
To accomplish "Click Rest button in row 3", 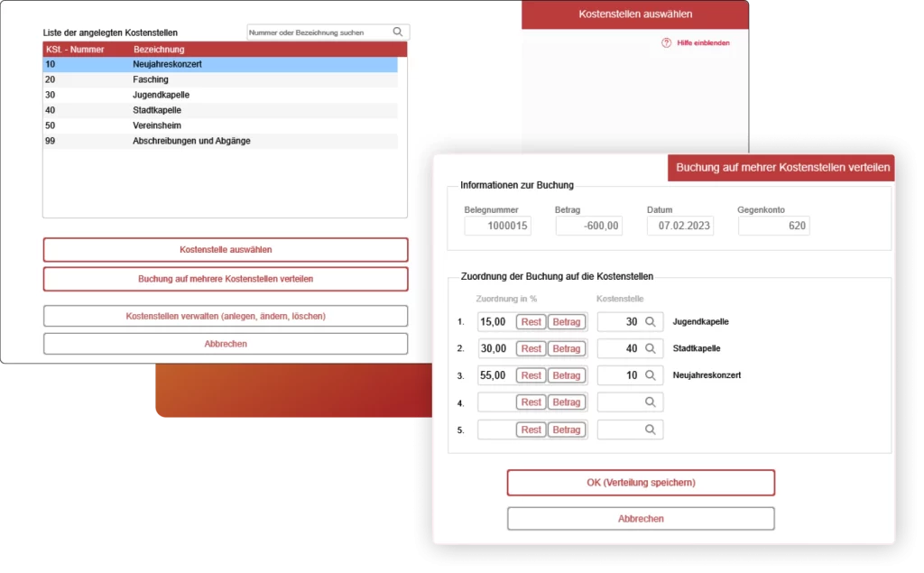I will pyautogui.click(x=531, y=375).
